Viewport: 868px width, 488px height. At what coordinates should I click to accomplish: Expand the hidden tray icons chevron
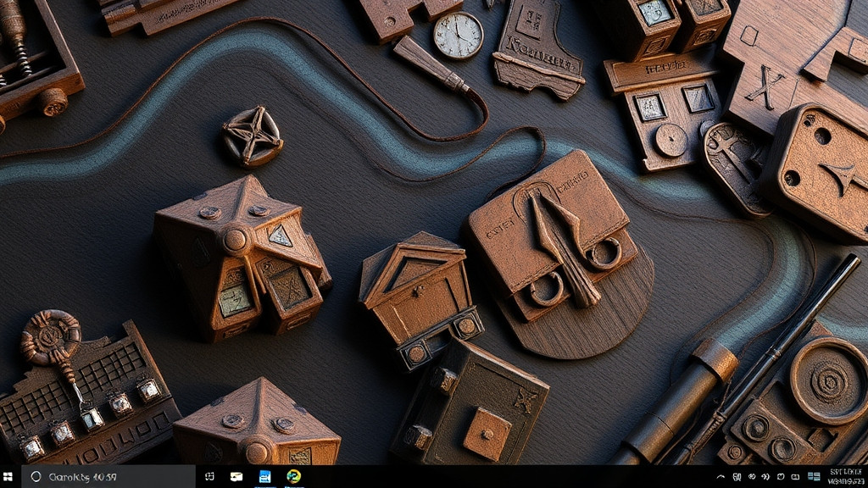721,477
